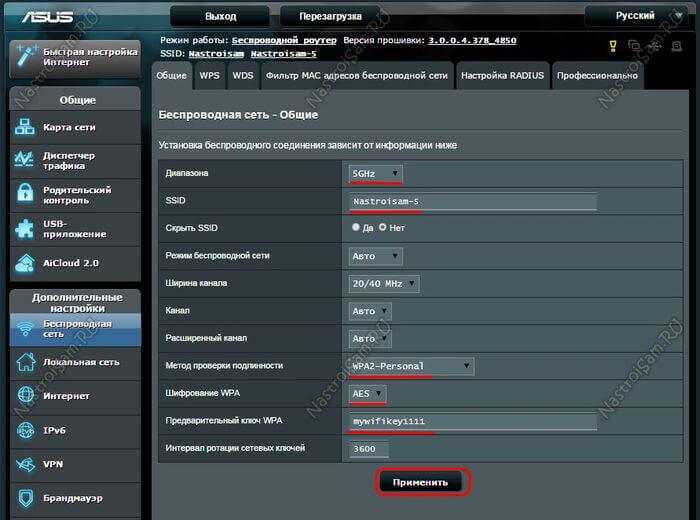Open the firmware version 3.0.0.4.378_4850 link
Screen dimensions: 700x520
(472, 40)
